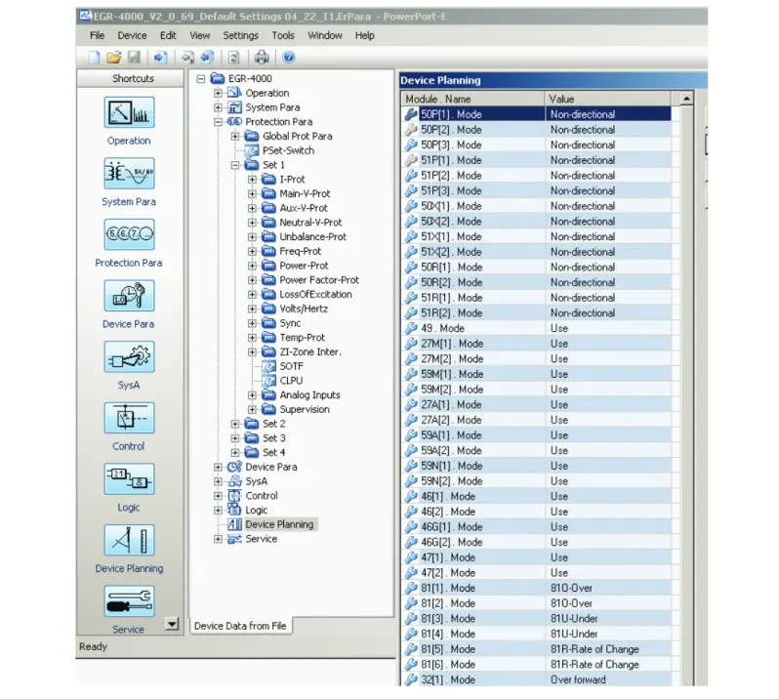Click the blue Help question mark icon
Image resolution: width=779 pixels, height=700 pixels.
289,58
